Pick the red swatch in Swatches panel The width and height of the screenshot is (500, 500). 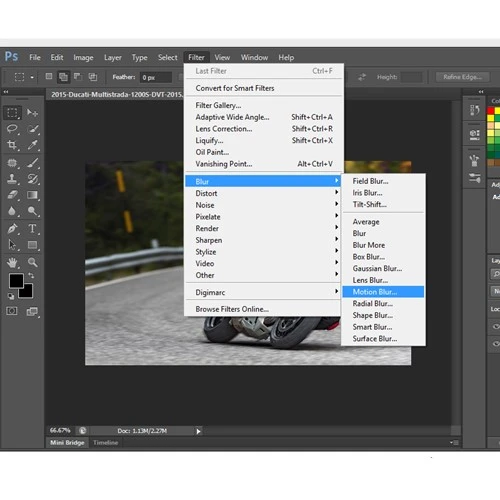click(491, 111)
